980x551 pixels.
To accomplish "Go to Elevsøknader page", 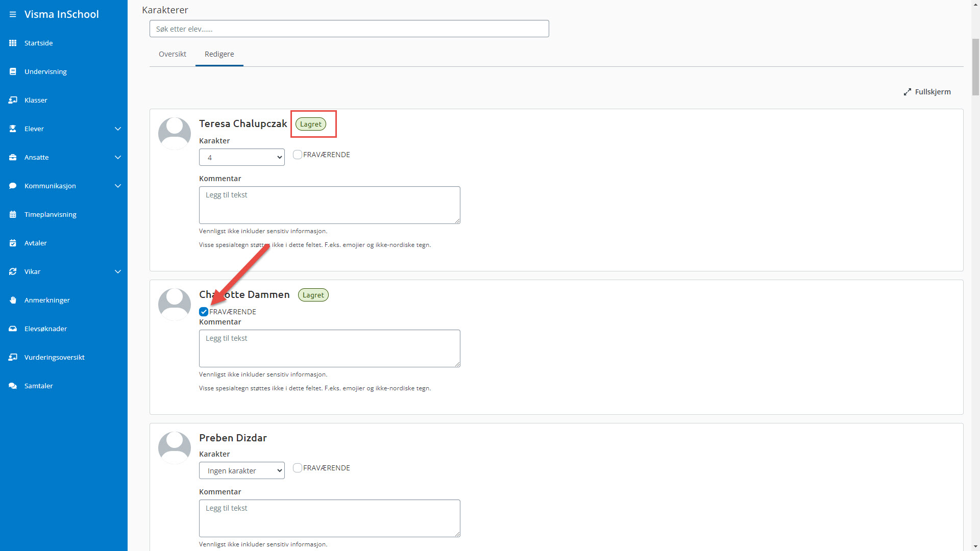I will click(x=45, y=329).
